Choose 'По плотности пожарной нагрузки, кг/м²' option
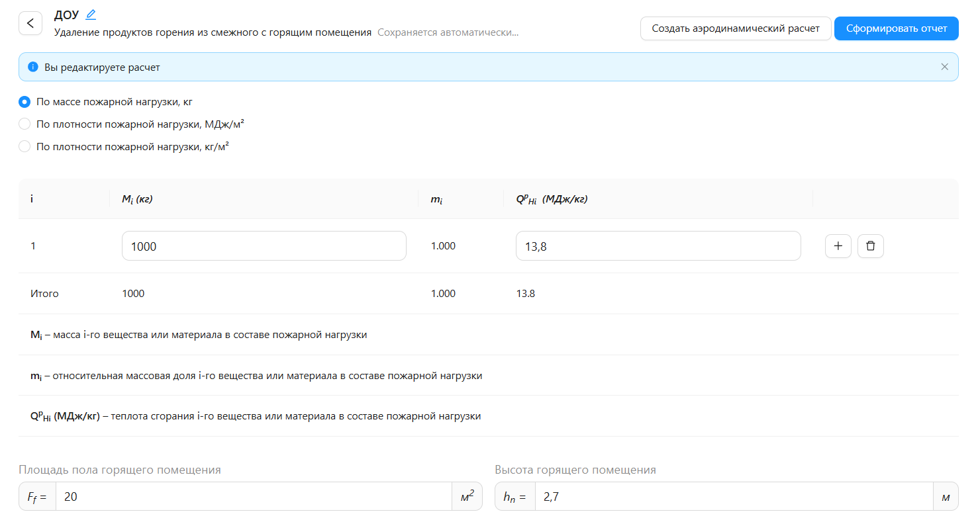The height and width of the screenshot is (518, 980). [24, 146]
